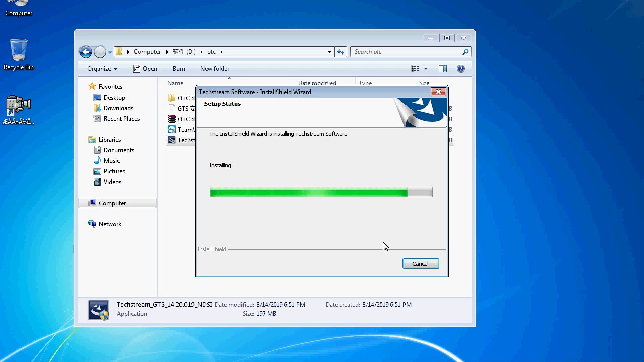Expand the address bar history dropdown

[329, 52]
